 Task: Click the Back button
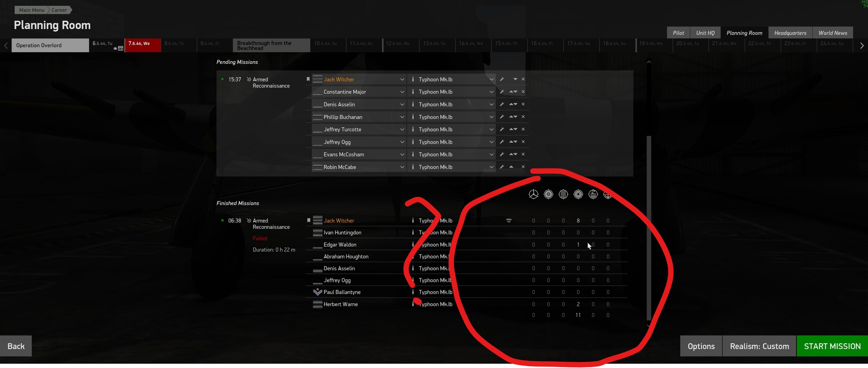[x=16, y=346]
